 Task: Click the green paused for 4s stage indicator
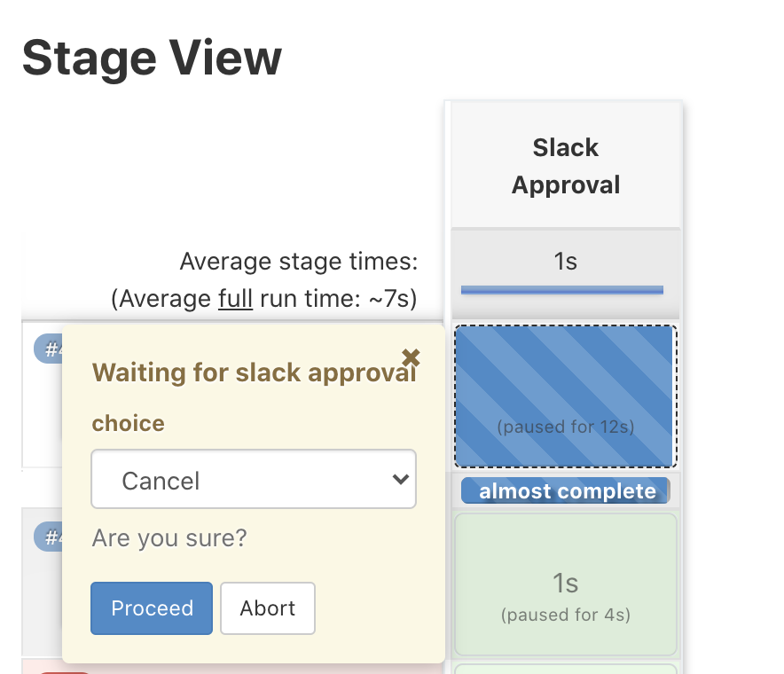pyautogui.click(x=565, y=615)
